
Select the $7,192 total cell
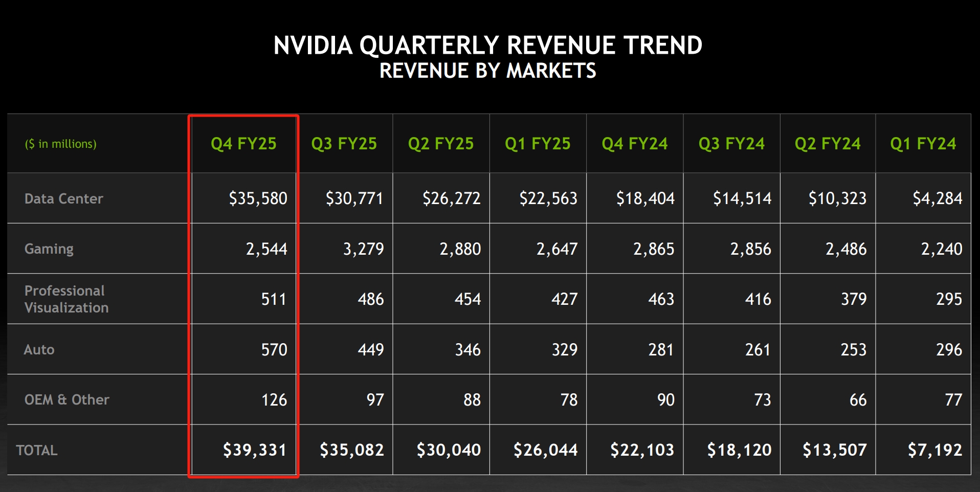[935, 450]
